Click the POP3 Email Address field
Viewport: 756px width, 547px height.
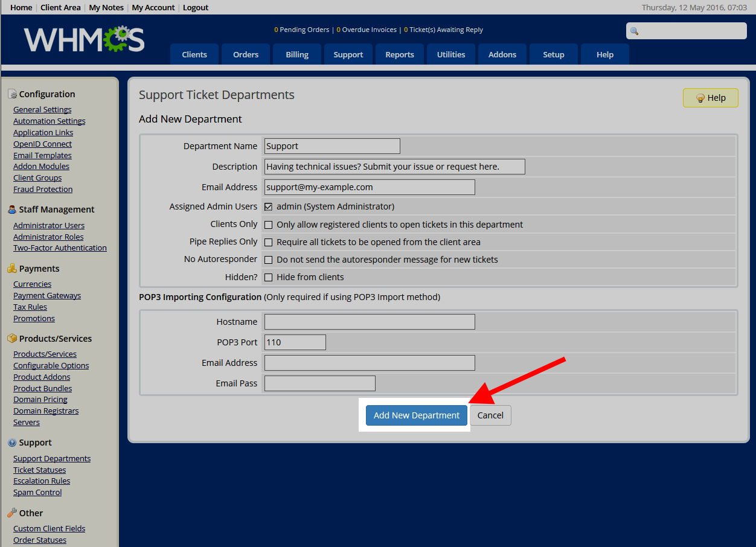(x=370, y=363)
